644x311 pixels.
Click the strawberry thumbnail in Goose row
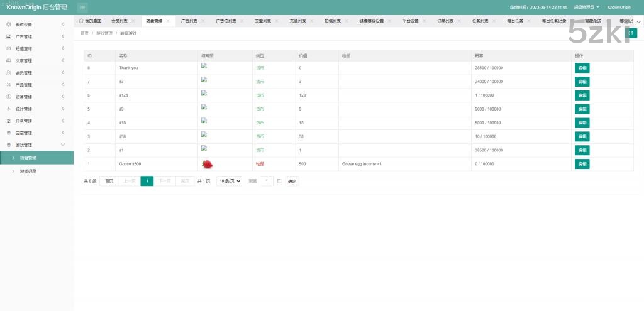click(x=207, y=164)
